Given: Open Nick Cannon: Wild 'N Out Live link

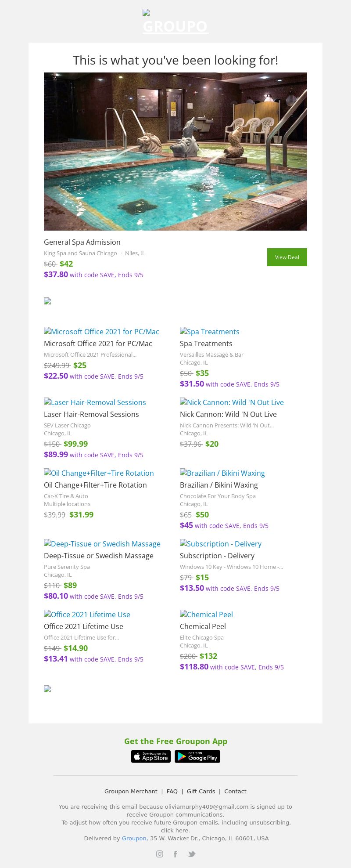Looking at the screenshot, I should tap(228, 414).
